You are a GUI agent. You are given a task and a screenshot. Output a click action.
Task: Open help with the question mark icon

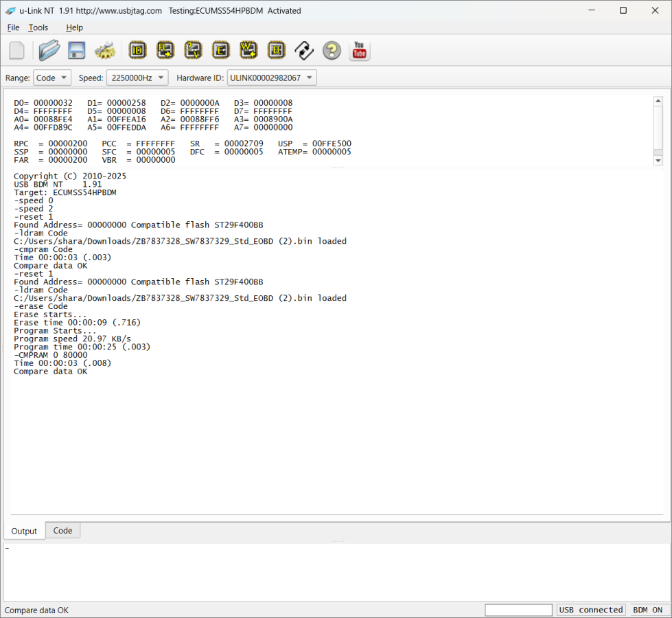332,50
